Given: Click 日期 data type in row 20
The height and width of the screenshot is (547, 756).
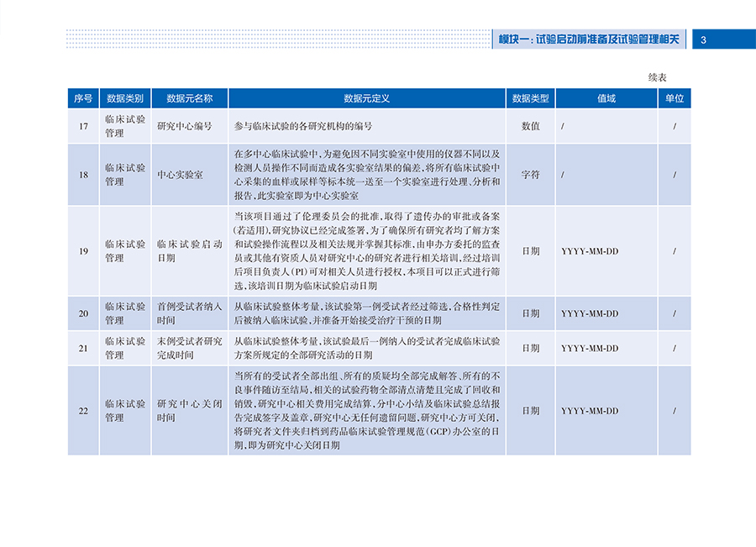Looking at the screenshot, I should click(x=530, y=313).
